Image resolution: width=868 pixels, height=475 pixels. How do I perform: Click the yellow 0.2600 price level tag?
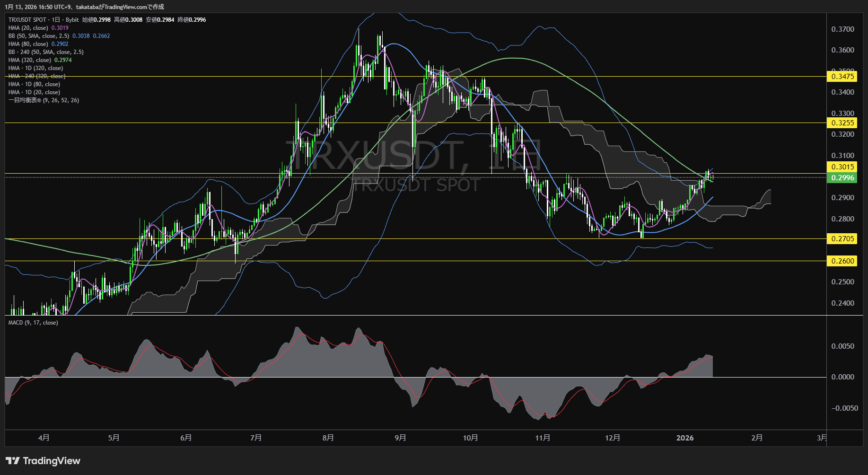click(842, 261)
